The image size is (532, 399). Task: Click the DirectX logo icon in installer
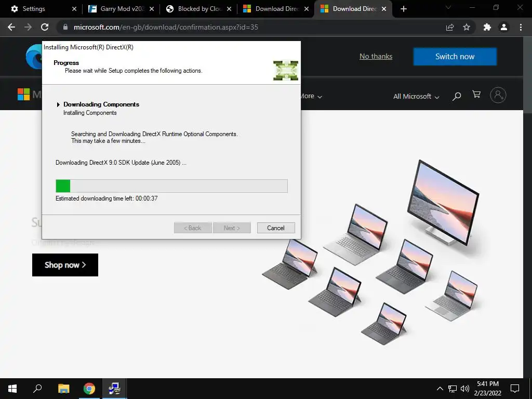point(286,71)
